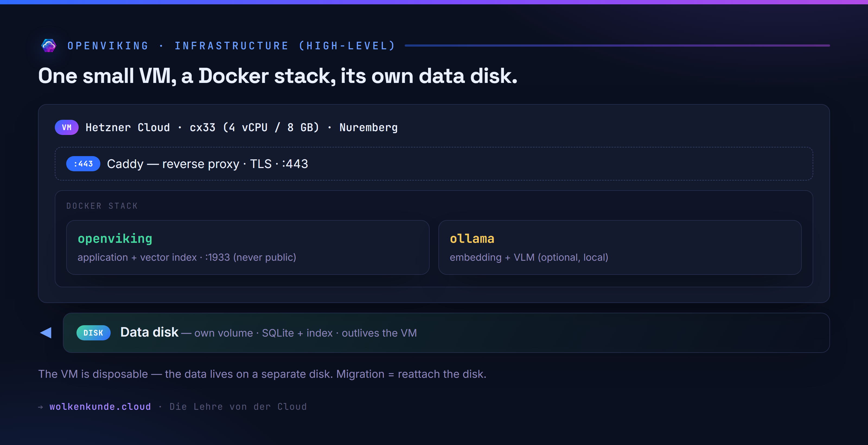Click 'application + vector index · :1933 (never public)'

[x=187, y=257]
